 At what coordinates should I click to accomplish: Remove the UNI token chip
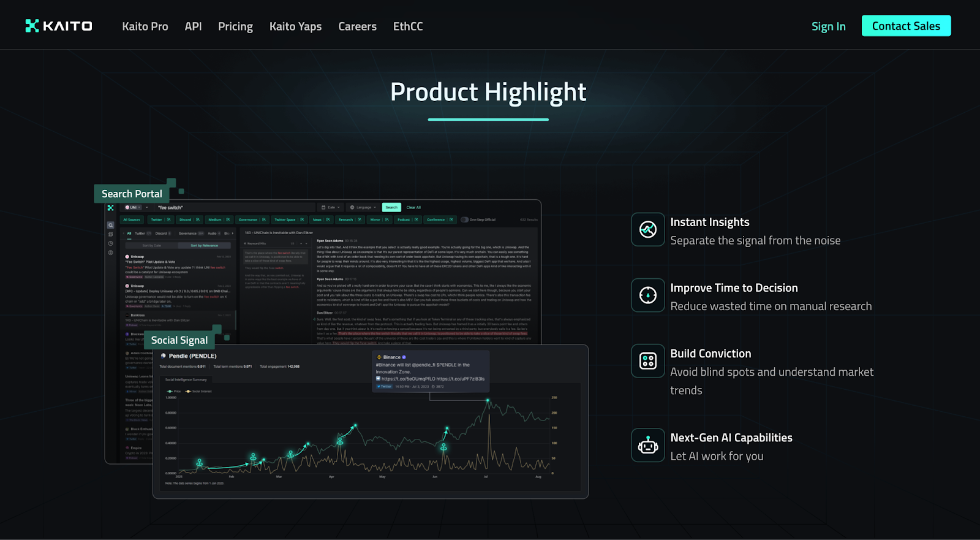coord(139,207)
